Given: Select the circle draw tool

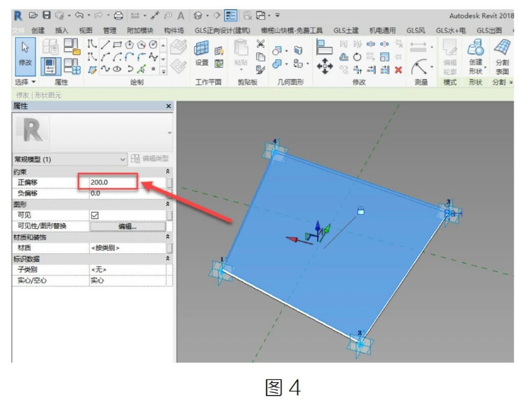Looking at the screenshot, I should tap(153, 44).
